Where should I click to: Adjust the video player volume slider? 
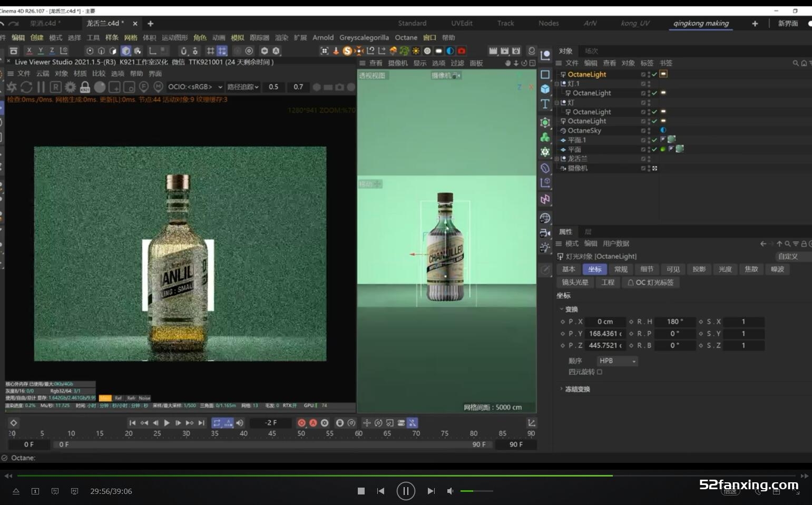(476, 491)
